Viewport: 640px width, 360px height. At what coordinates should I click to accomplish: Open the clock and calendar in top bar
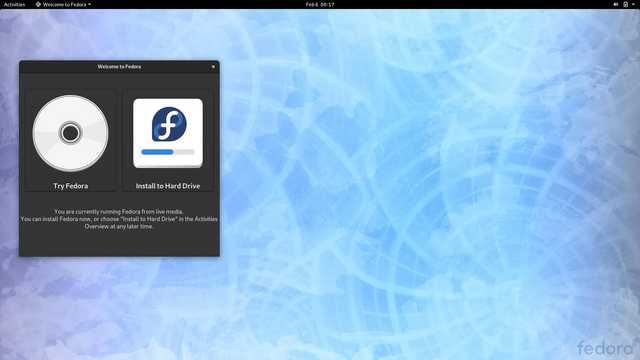coord(320,4)
